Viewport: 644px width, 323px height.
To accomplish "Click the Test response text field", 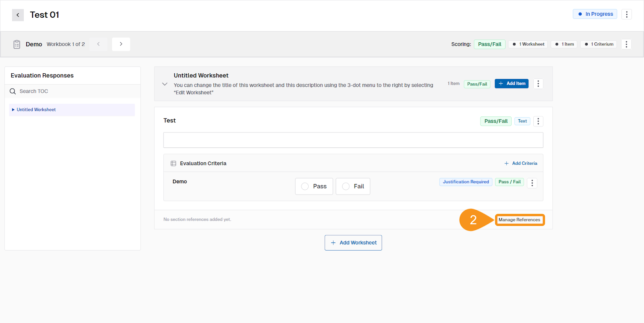I will (x=353, y=140).
